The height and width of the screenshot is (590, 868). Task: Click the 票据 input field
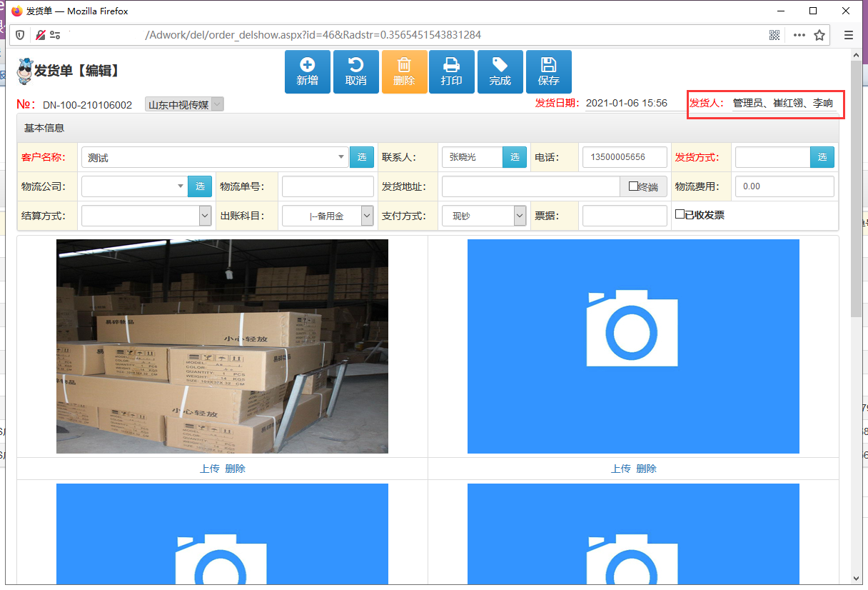tap(625, 216)
